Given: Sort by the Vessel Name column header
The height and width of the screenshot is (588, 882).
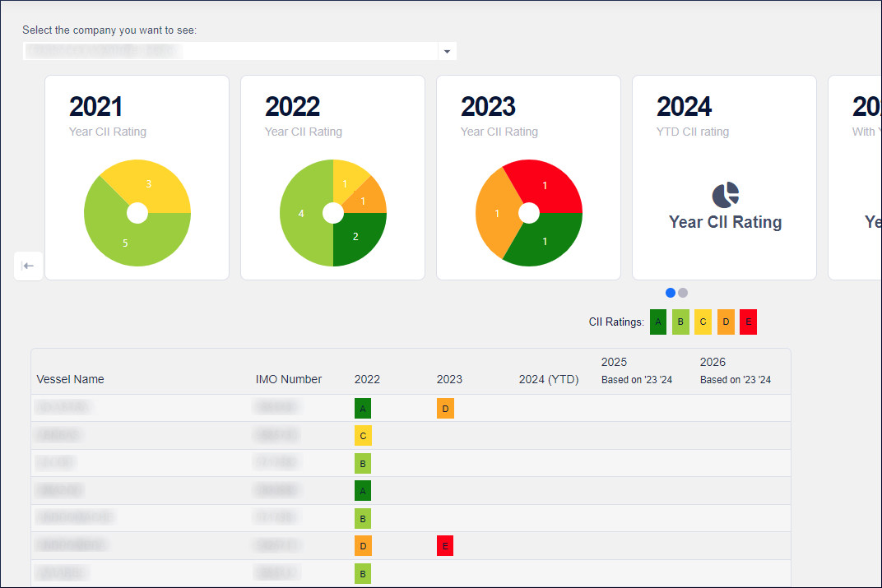Looking at the screenshot, I should coord(70,379).
